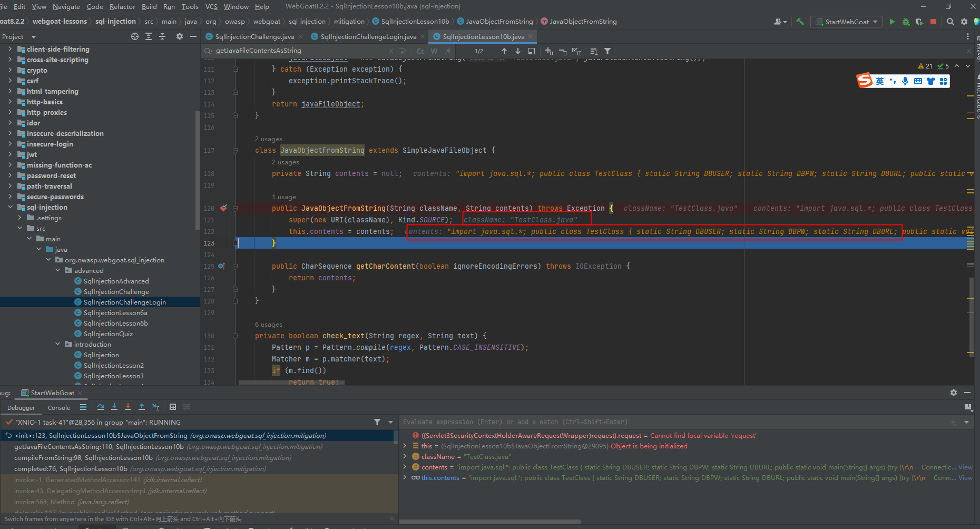980x529 pixels.
Task: Switch to the Console tab in the debugger
Action: (59, 407)
